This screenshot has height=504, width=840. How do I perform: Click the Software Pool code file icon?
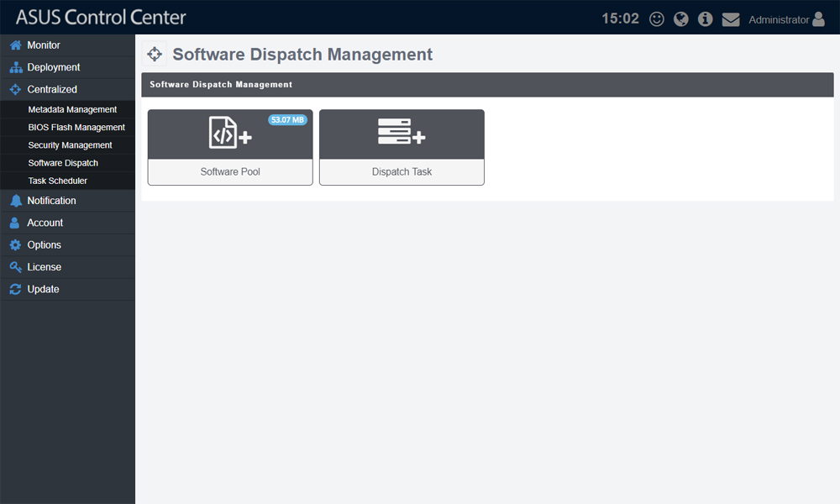[x=229, y=134]
